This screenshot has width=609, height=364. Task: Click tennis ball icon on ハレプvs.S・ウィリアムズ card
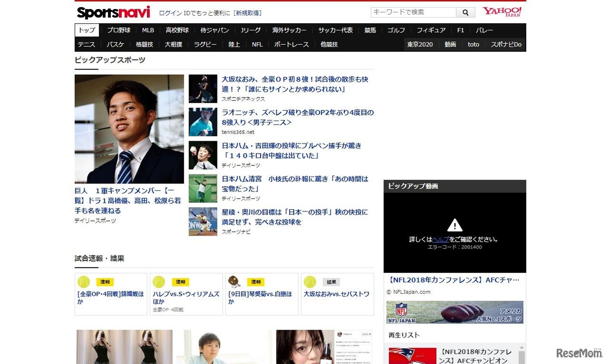159,282
